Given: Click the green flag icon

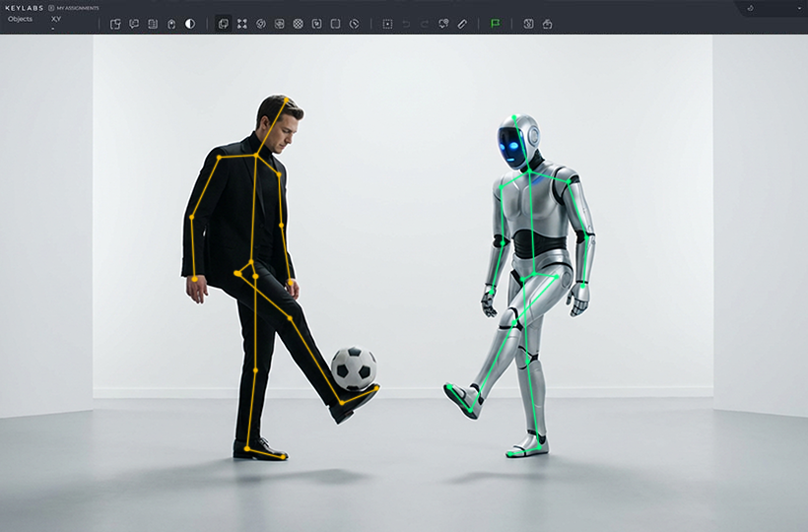Looking at the screenshot, I should tap(496, 24).
